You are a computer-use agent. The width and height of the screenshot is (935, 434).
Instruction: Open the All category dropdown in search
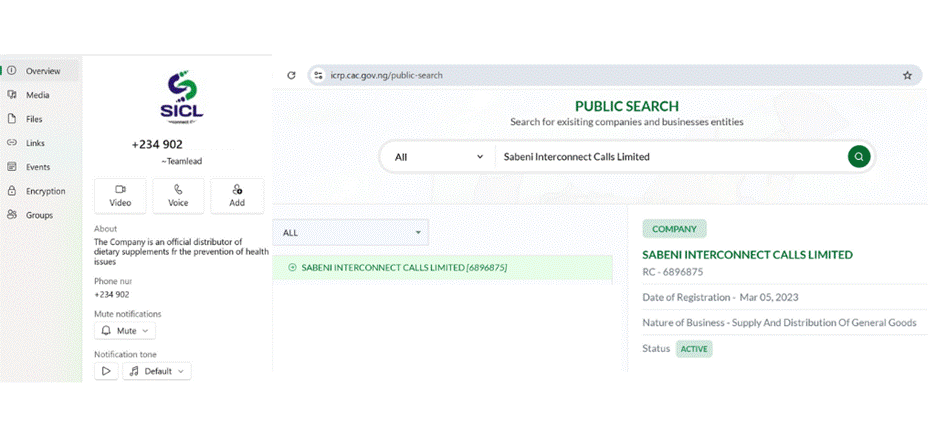pos(435,157)
